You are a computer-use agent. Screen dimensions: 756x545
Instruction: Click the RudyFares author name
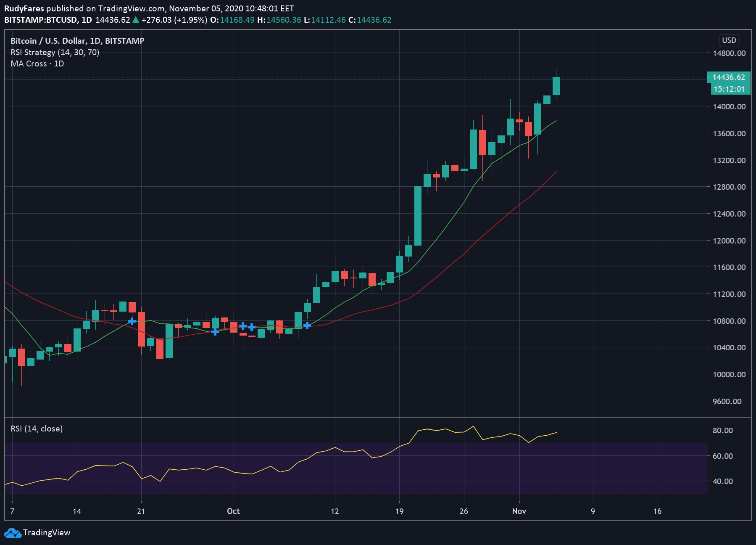(24, 8)
